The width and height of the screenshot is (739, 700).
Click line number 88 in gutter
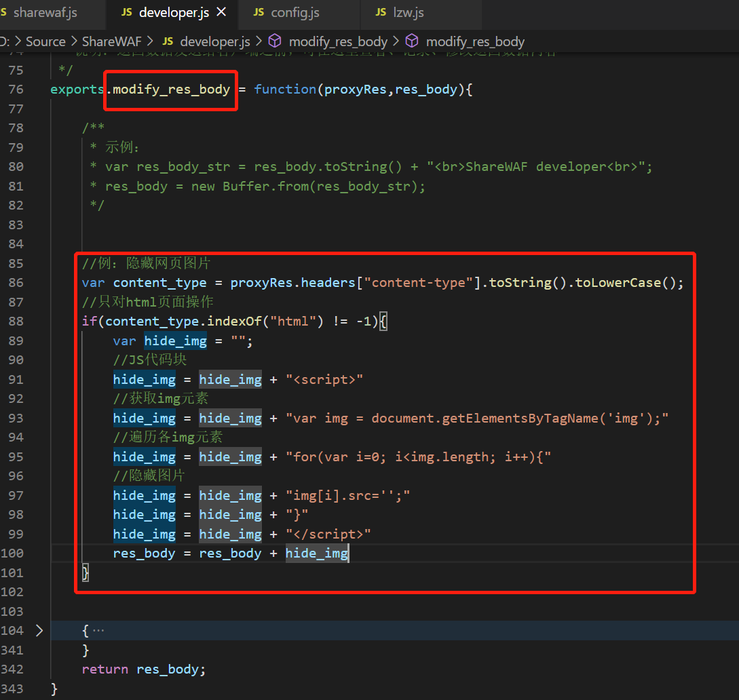coord(16,322)
